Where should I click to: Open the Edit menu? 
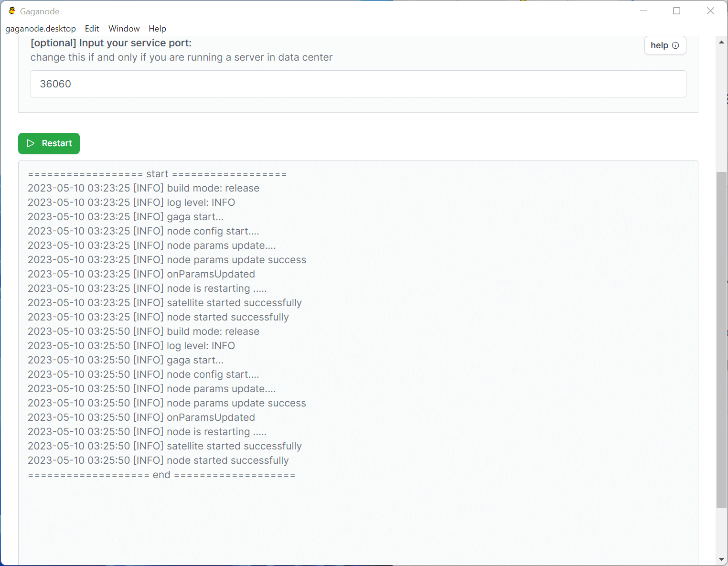tap(92, 29)
